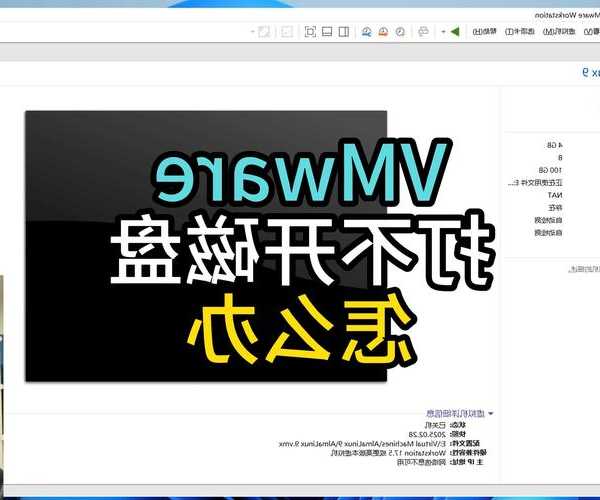
Task: Open the power options dropdown arrow
Action: click(x=443, y=31)
